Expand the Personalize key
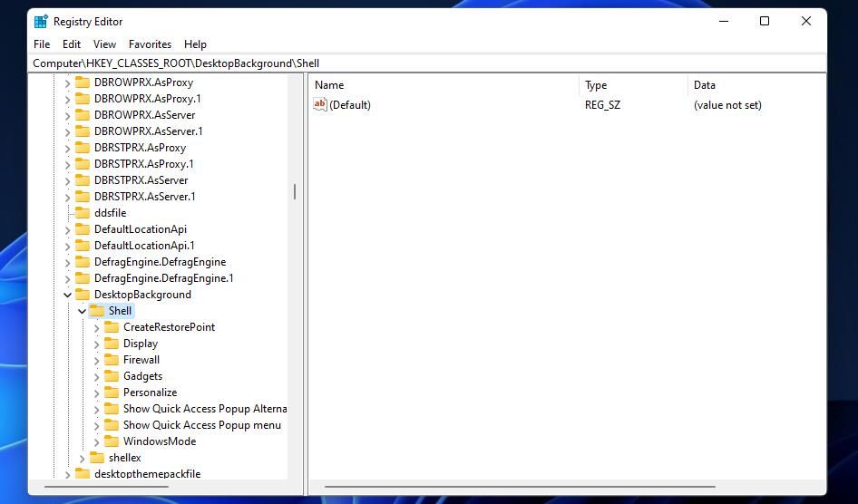 coord(97,393)
